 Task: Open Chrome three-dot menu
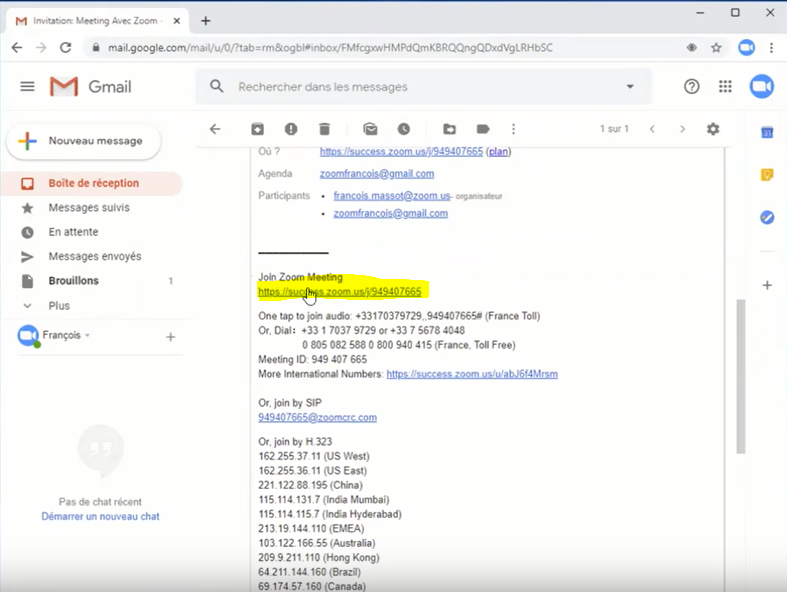771,48
